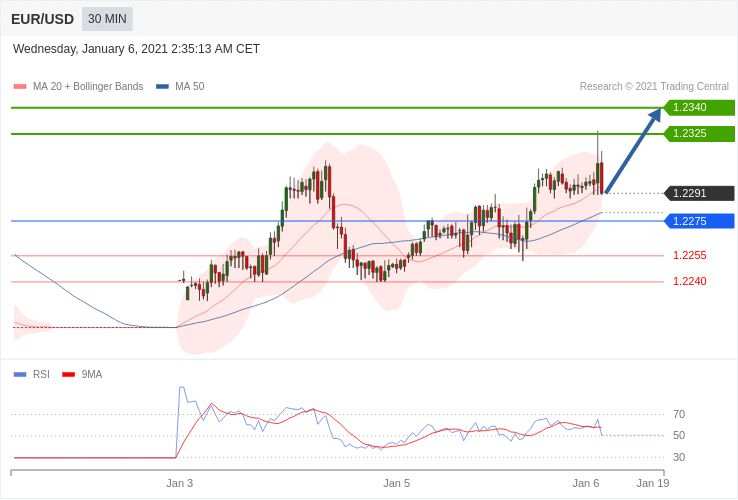738x500 pixels.
Task: Click the Jan 5 date axis label
Action: (397, 484)
